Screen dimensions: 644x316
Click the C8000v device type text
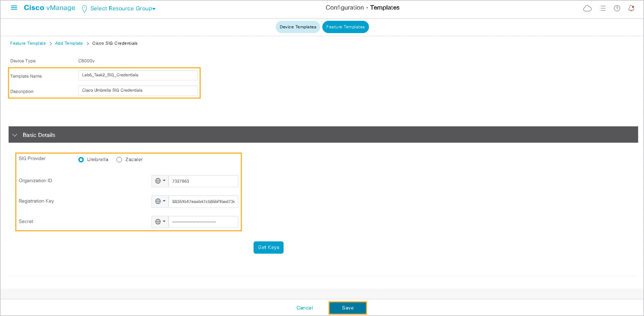pos(86,61)
